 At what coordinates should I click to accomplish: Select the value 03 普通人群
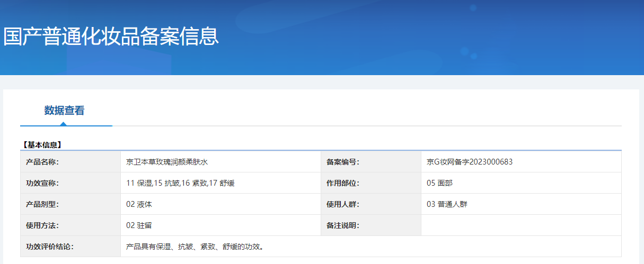tap(447, 204)
